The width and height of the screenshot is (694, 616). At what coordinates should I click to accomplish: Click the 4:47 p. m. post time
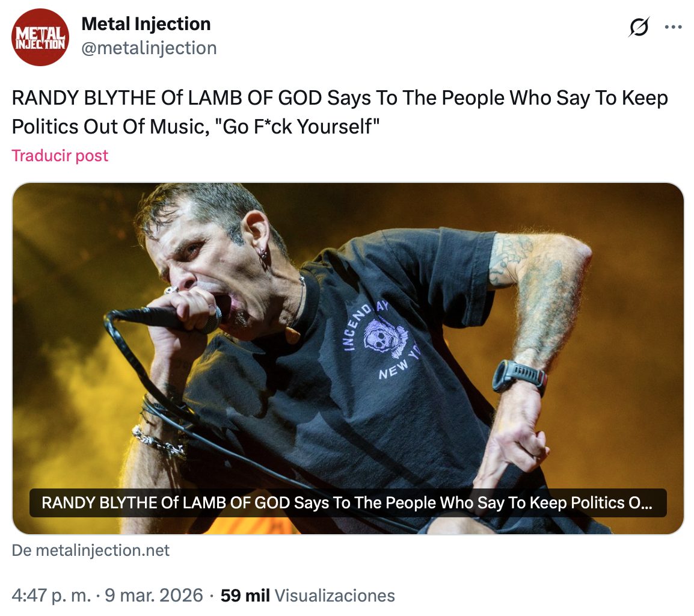point(51,596)
